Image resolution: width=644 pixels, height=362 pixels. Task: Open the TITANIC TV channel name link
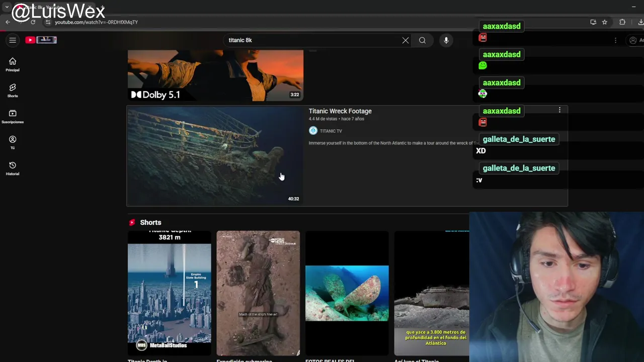pyautogui.click(x=331, y=131)
